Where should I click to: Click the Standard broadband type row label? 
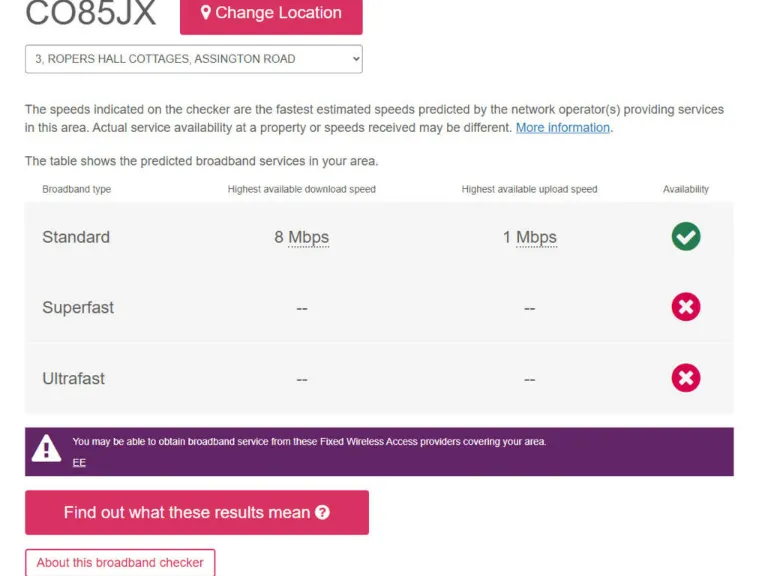coord(76,237)
